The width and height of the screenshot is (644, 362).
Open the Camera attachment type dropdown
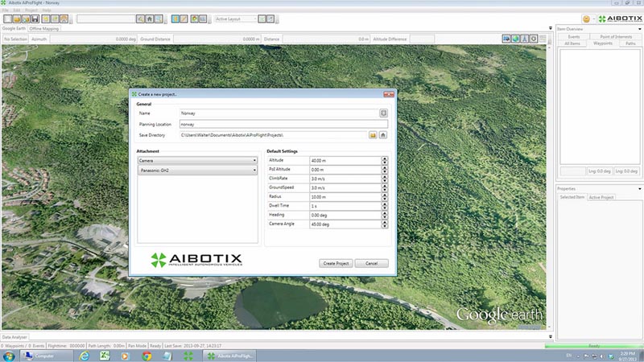(x=197, y=160)
